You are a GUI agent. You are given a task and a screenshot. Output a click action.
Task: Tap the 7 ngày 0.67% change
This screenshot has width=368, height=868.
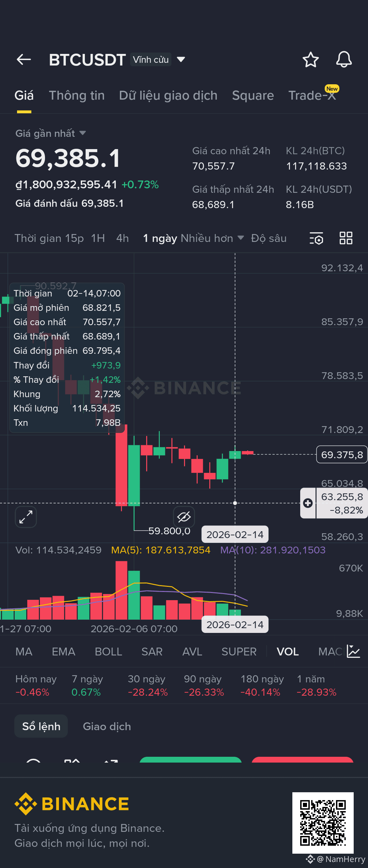coord(87,685)
